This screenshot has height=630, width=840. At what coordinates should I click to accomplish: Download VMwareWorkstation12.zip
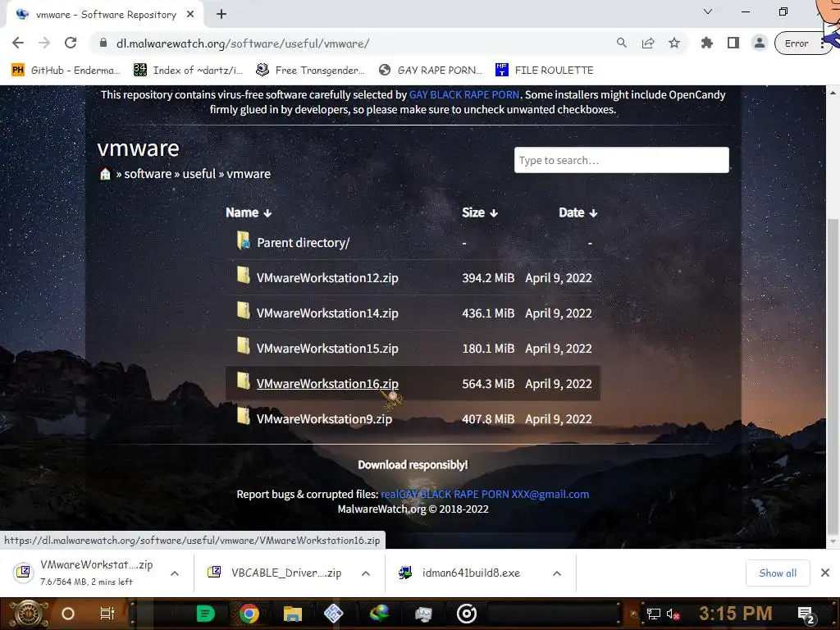[x=327, y=278]
